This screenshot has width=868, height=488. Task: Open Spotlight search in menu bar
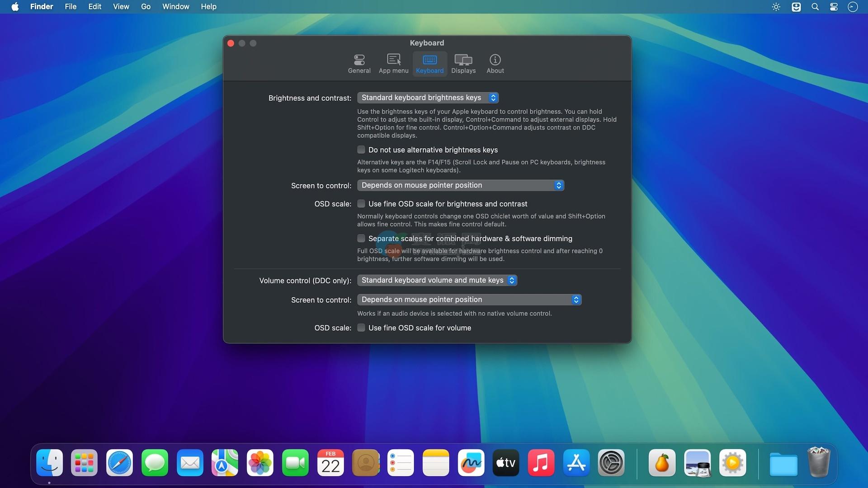(x=815, y=7)
